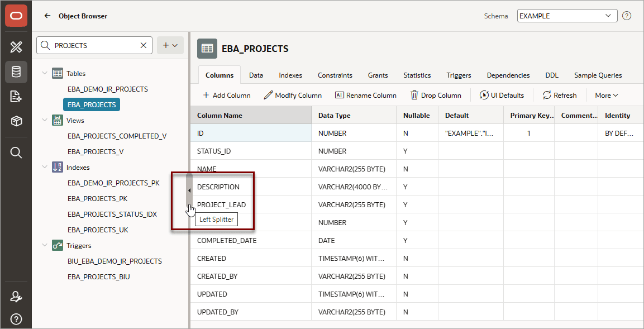
Task: Collapse the Triggers tree node
Action: (44, 246)
